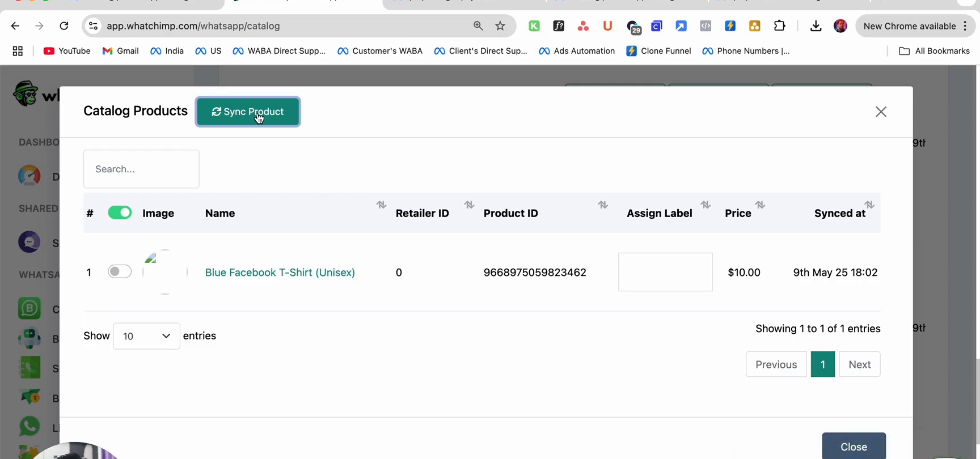This screenshot has height=459, width=980.
Task: Click the Previous pagination button
Action: coord(776,364)
